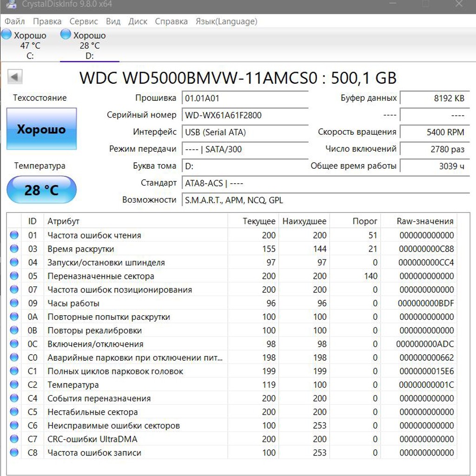
Task: Open the Справка menu
Action: [171, 21]
